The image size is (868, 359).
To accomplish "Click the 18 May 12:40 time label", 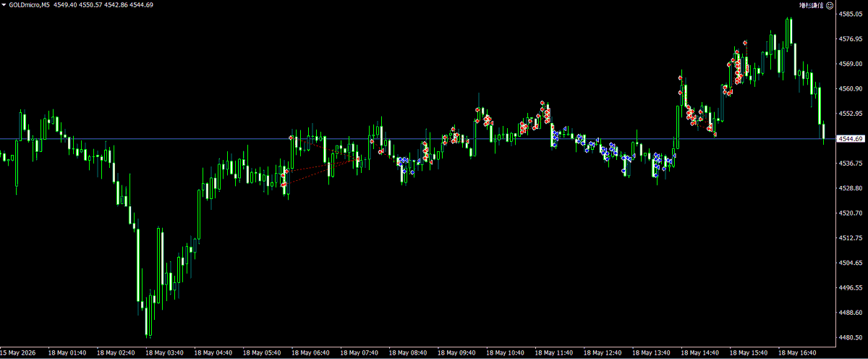I will [603, 352].
